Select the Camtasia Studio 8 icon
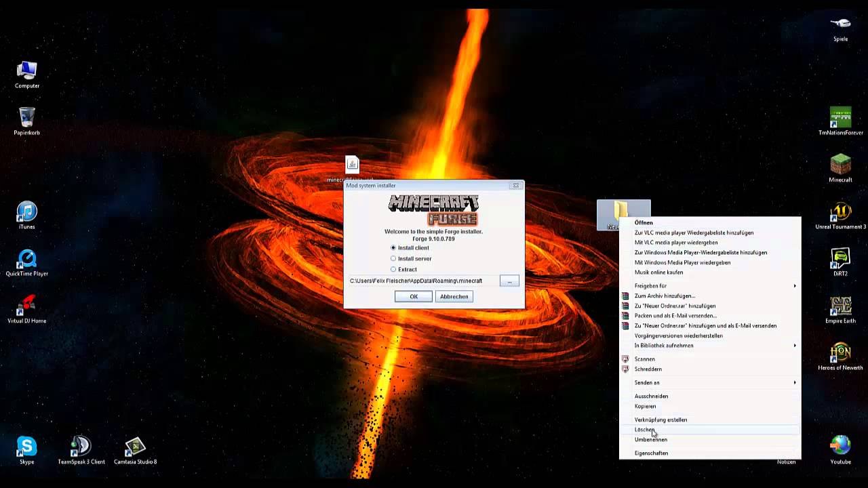This screenshot has width=868, height=488. (136, 451)
